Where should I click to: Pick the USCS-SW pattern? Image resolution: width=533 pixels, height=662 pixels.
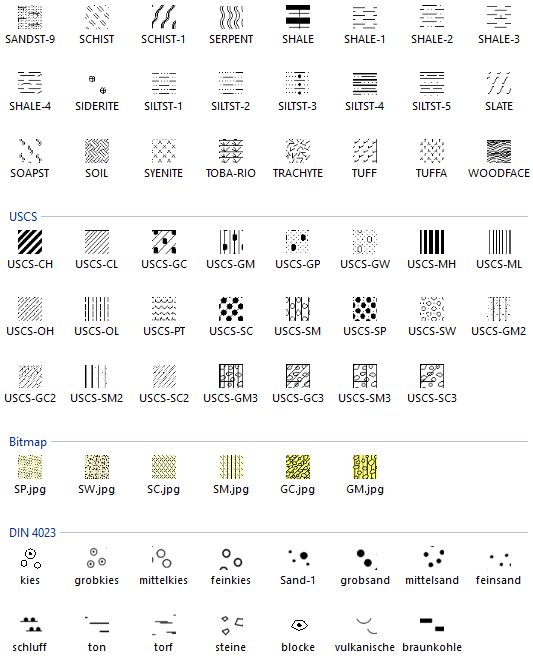click(432, 309)
